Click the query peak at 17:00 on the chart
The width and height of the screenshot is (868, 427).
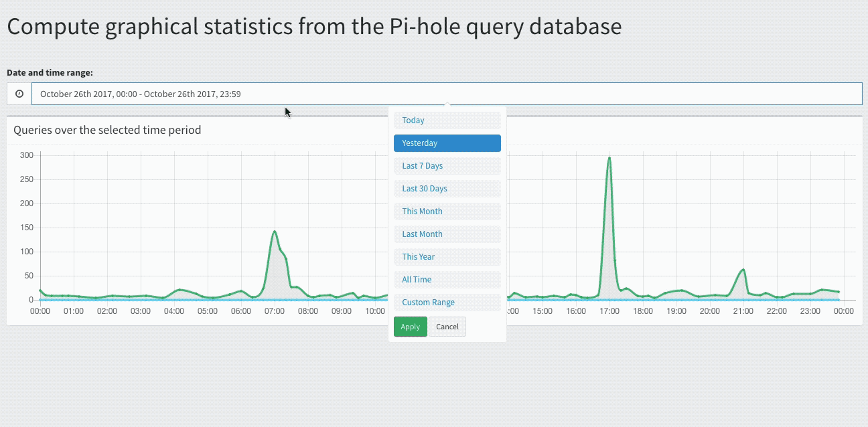pyautogui.click(x=609, y=158)
